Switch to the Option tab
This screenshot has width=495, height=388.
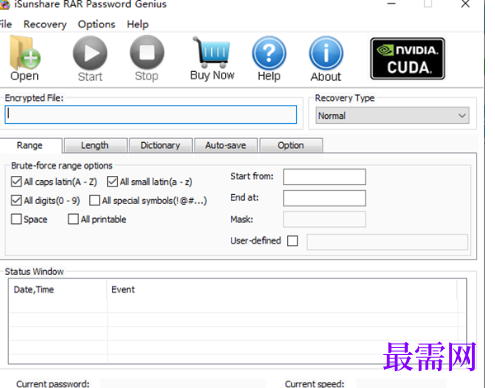coord(291,145)
